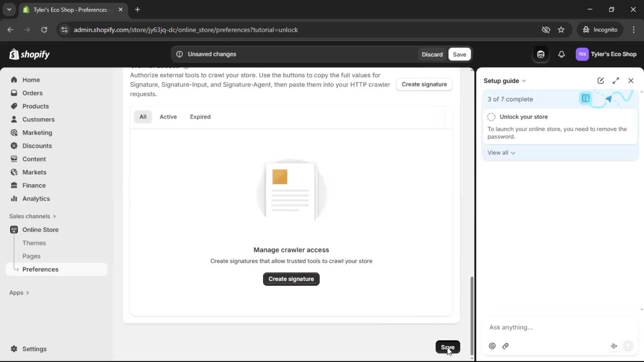Click Create signature button
Viewport: 644px width, 362px height.
[291, 279]
